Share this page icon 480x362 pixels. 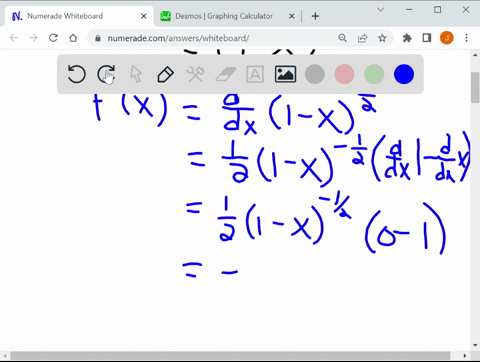pos(362,38)
